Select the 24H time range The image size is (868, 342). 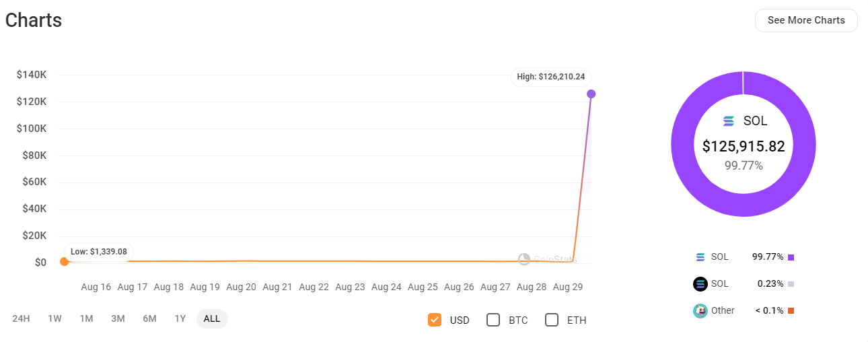22,319
